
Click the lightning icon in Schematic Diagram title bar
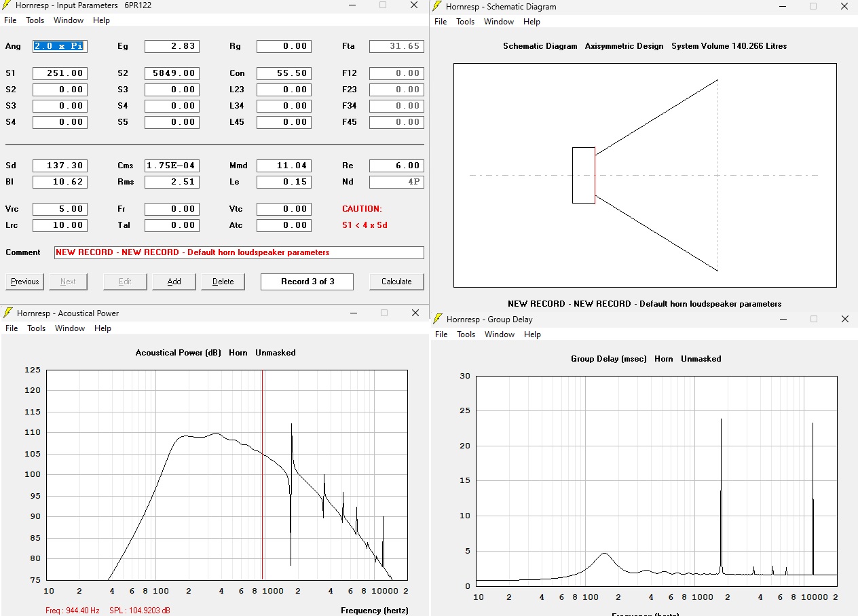pos(438,6)
